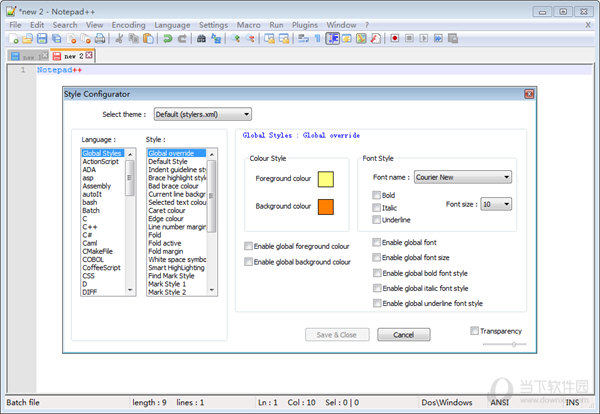
Task: Click Run macro multiple times icon
Action: click(x=439, y=39)
